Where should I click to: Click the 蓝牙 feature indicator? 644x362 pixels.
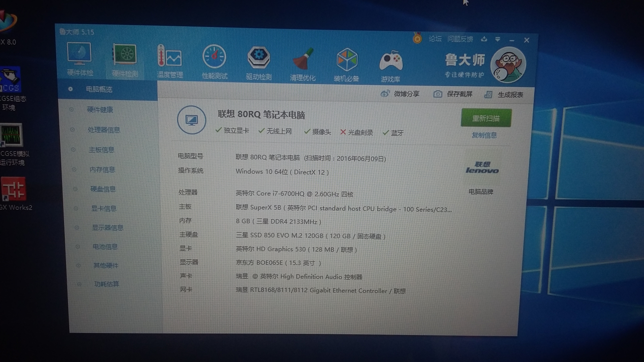[x=393, y=133]
